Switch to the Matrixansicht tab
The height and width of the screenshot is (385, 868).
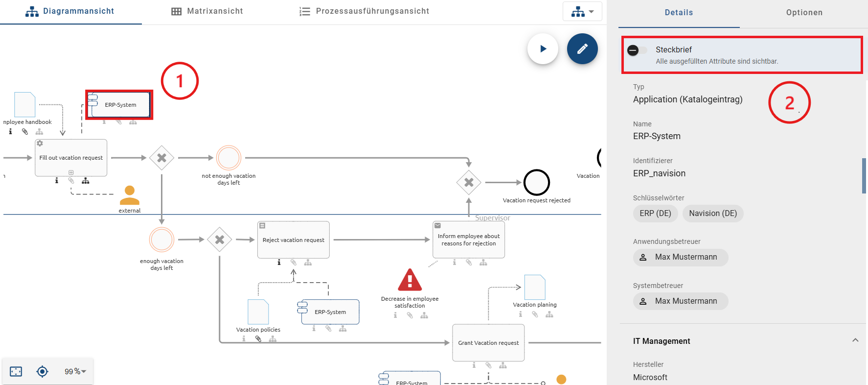[207, 11]
